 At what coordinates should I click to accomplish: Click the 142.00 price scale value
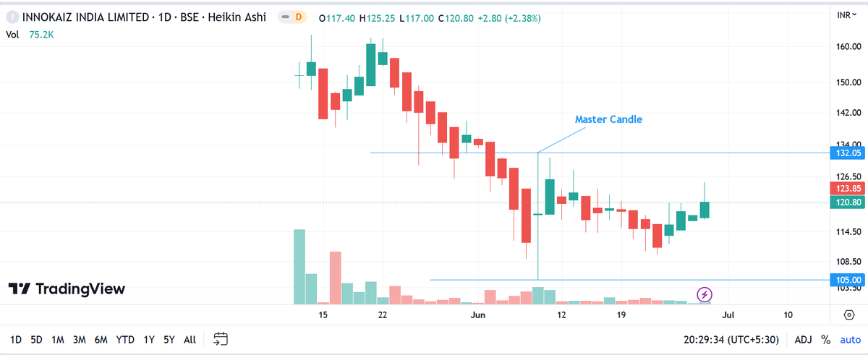tap(847, 113)
